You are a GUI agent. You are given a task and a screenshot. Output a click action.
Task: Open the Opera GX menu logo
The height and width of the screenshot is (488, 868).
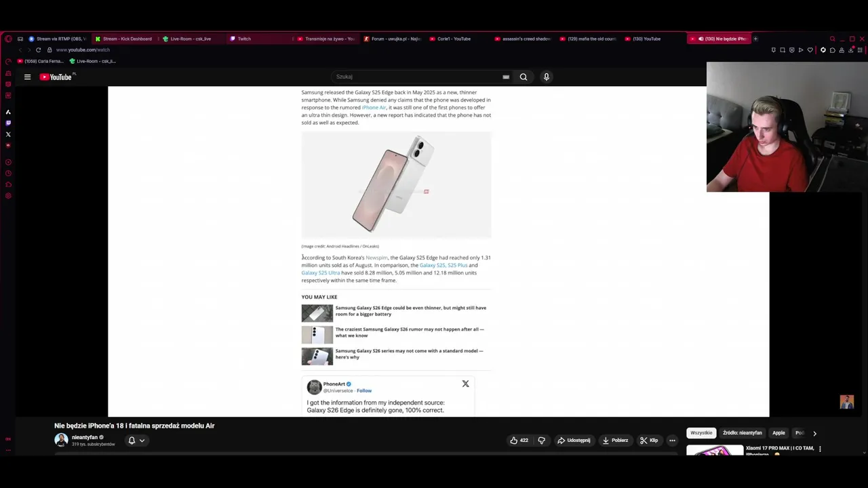(x=8, y=39)
